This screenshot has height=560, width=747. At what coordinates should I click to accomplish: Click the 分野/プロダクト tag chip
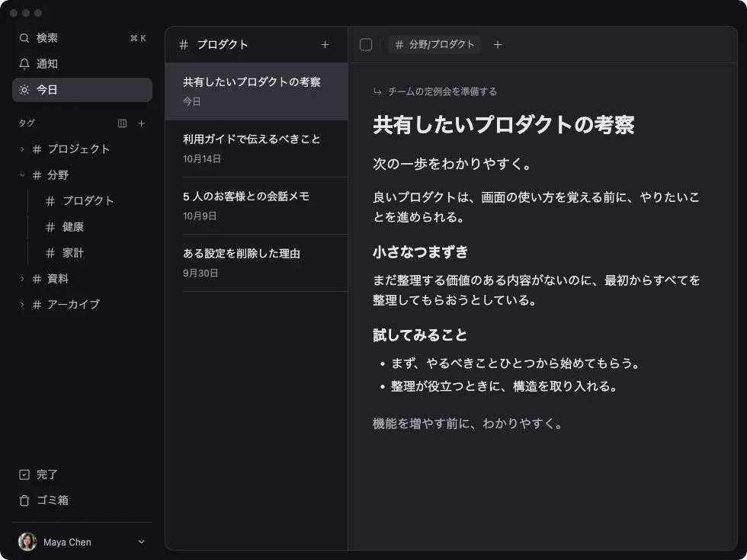(x=434, y=45)
